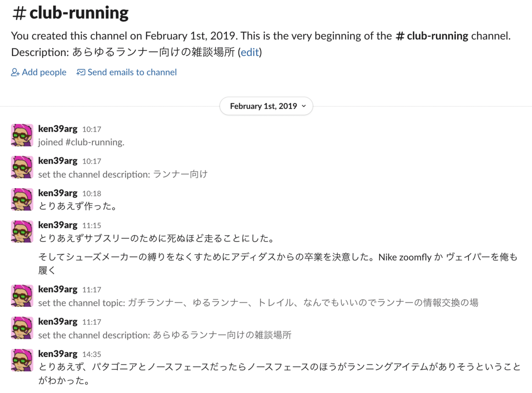Click the 11:15 message timestamp
This screenshot has height=393, width=532.
coord(92,225)
